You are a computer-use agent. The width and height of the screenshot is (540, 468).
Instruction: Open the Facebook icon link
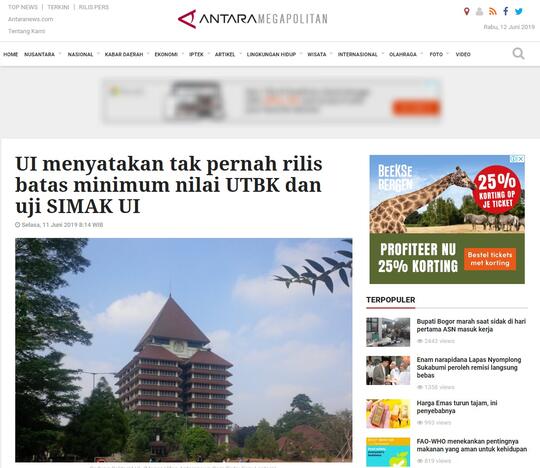click(506, 11)
